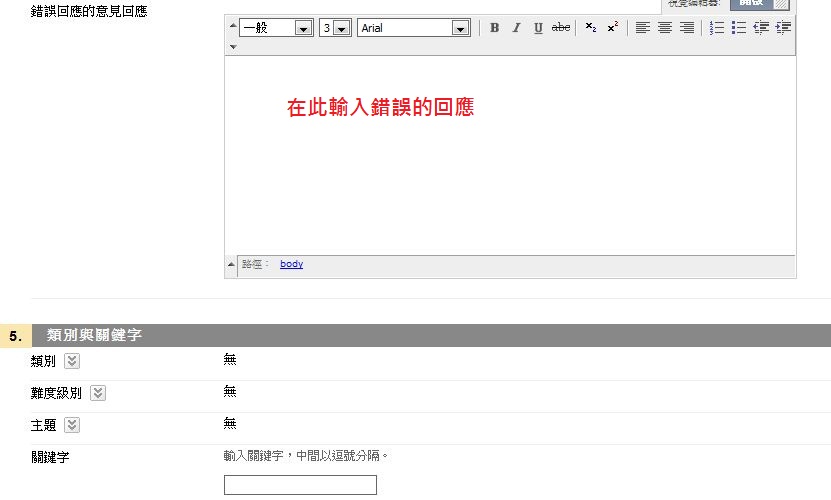831x500 pixels.
Task: Align text to the right
Action: pyautogui.click(x=686, y=28)
